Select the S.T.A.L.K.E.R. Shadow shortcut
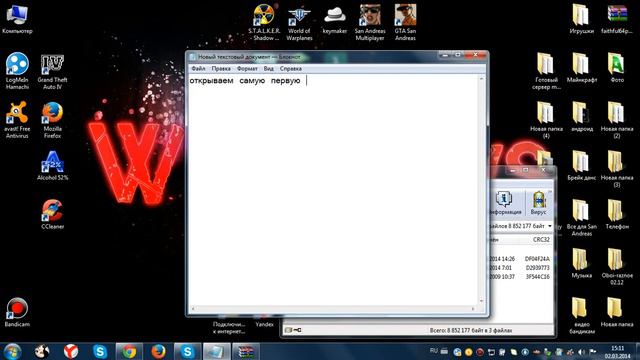Screen dimensions: 640x360 [x=264, y=22]
